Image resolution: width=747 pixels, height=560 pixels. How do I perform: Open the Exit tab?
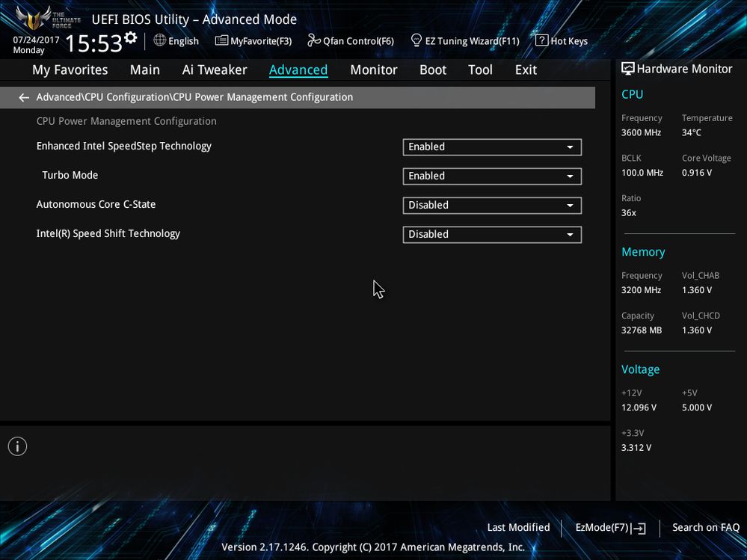point(526,70)
